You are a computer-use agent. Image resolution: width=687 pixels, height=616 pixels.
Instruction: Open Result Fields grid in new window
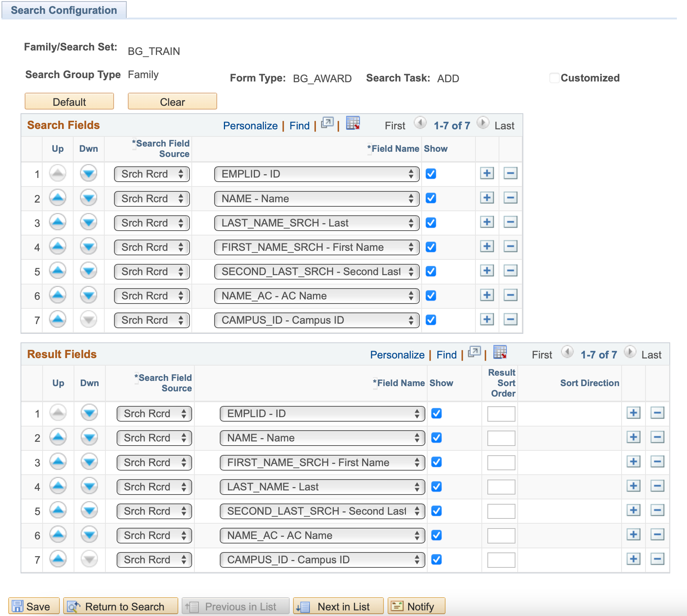[x=474, y=352]
